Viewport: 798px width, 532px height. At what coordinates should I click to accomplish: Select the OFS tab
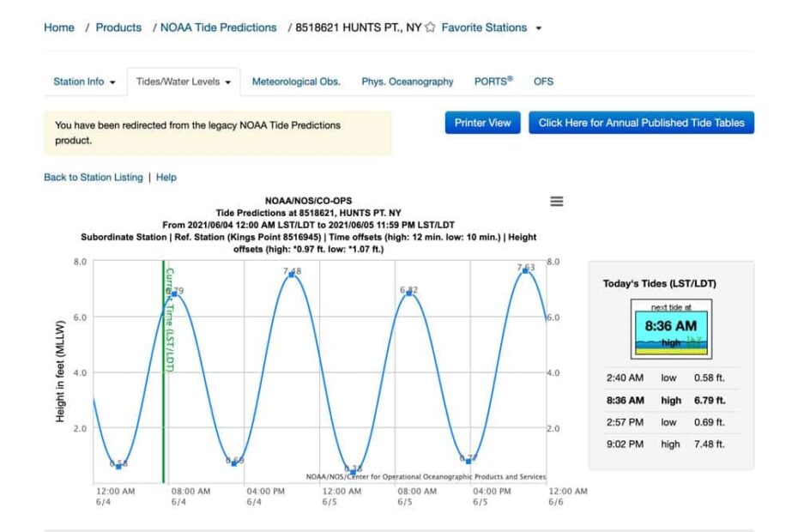(543, 82)
